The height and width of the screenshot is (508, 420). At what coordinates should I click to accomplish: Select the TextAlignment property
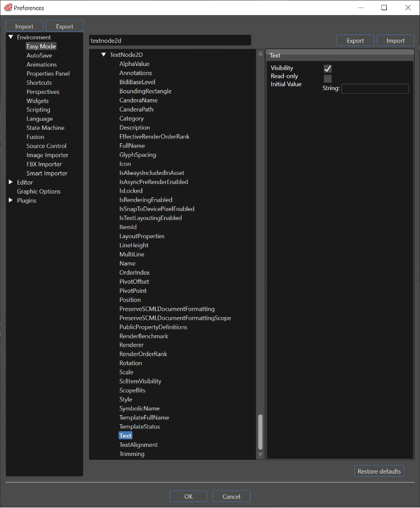pos(138,445)
